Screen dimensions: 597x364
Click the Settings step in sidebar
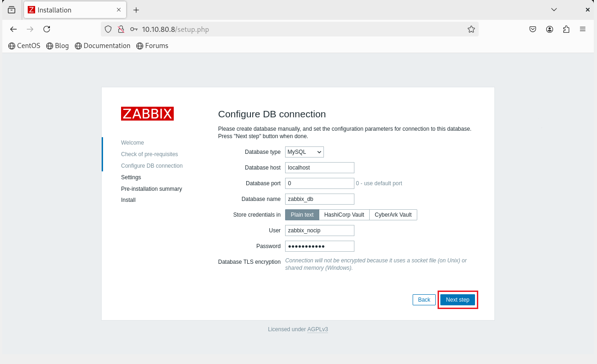(131, 177)
